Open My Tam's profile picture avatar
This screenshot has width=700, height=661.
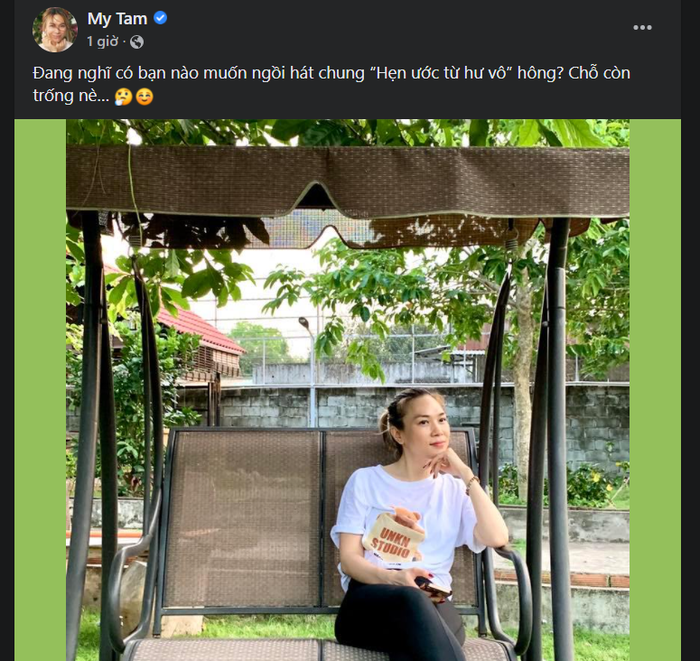click(55, 29)
